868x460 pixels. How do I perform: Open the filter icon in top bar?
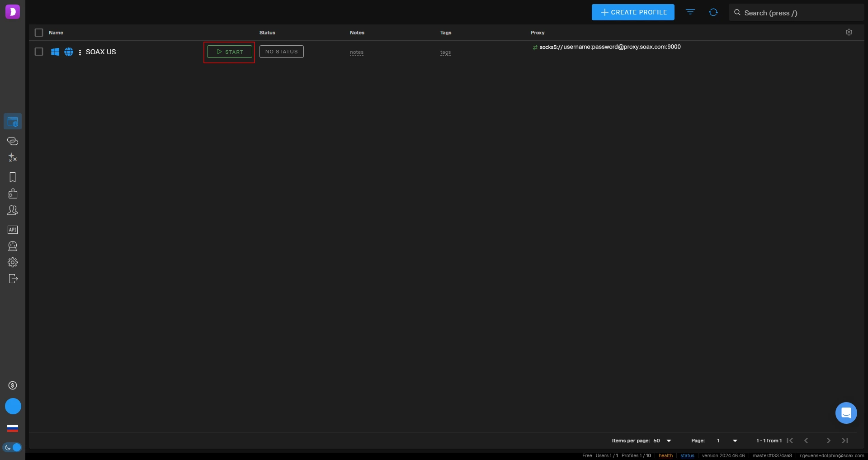click(690, 12)
